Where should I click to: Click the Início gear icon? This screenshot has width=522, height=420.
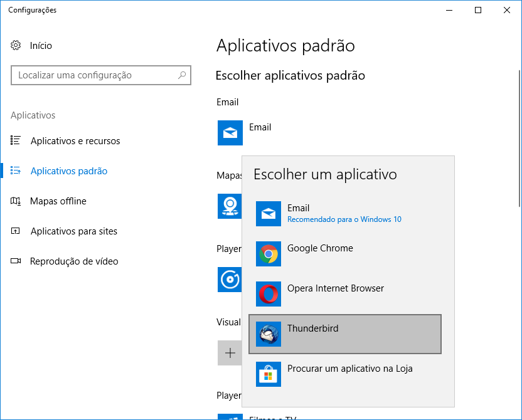click(16, 46)
